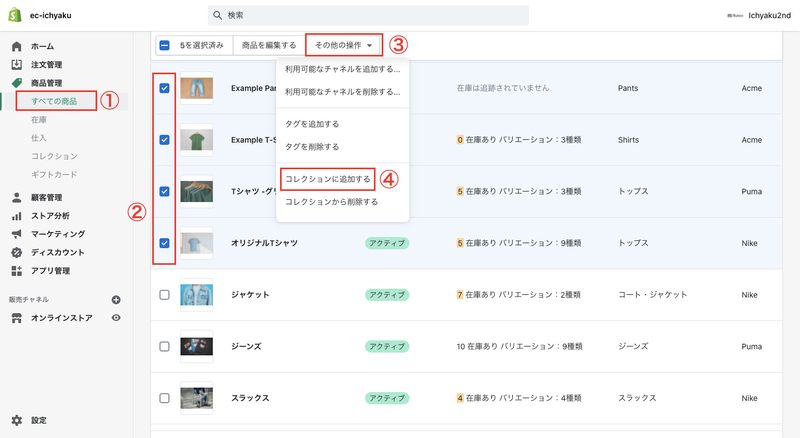Open 仕入 submenu link
Image resolution: width=800 pixels, height=438 pixels.
(x=39, y=138)
